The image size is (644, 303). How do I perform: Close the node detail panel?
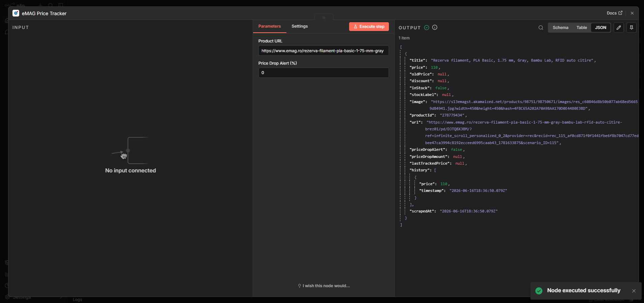[632, 13]
